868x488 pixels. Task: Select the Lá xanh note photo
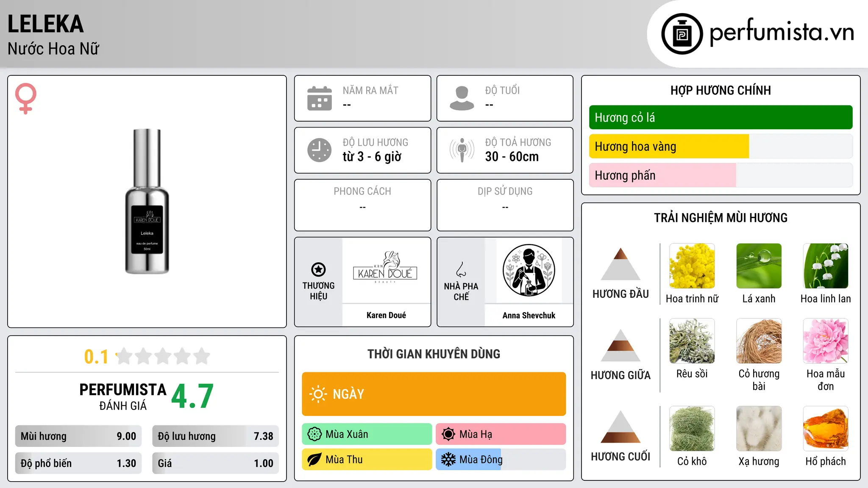[x=759, y=266]
